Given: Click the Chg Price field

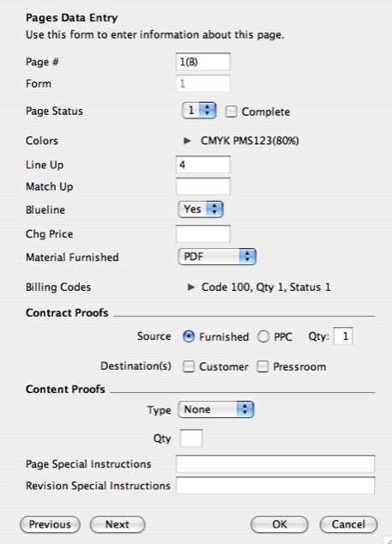Looking at the screenshot, I should (x=203, y=233).
